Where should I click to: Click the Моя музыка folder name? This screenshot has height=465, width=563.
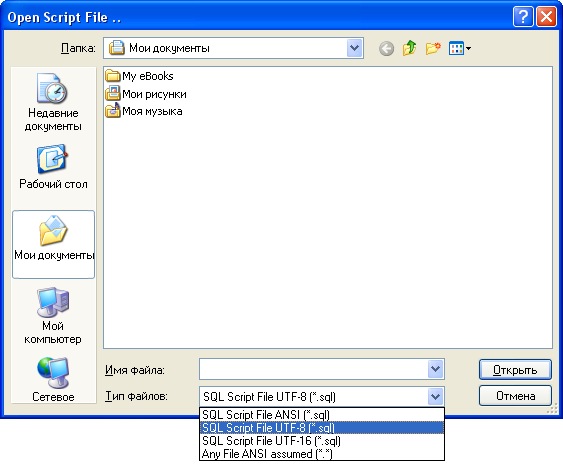coord(152,111)
